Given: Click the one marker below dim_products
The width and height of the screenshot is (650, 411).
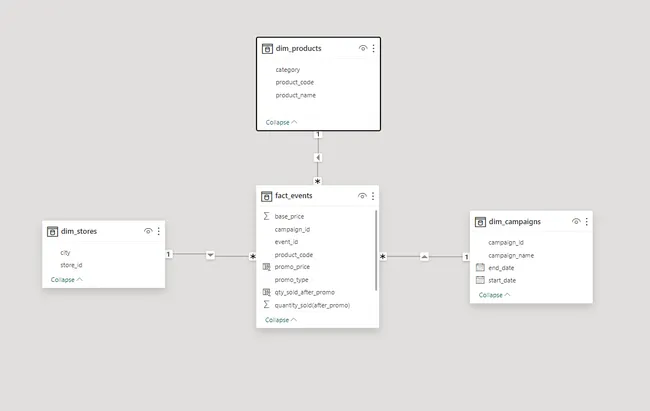Looking at the screenshot, I should [x=318, y=134].
